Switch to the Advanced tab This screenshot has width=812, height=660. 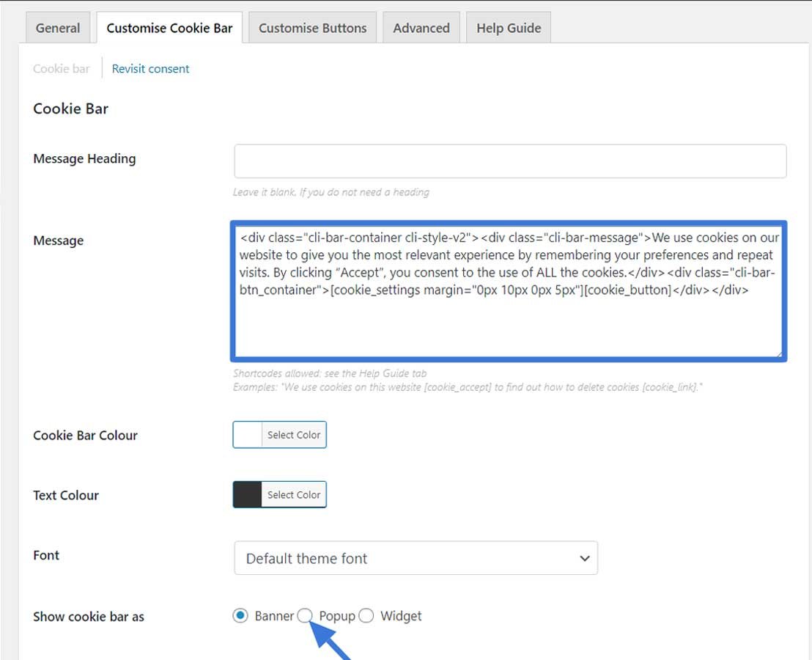[x=421, y=27]
